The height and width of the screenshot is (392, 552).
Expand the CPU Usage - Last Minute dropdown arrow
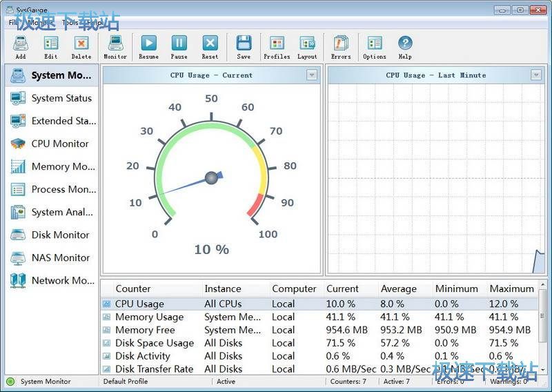tap(536, 75)
